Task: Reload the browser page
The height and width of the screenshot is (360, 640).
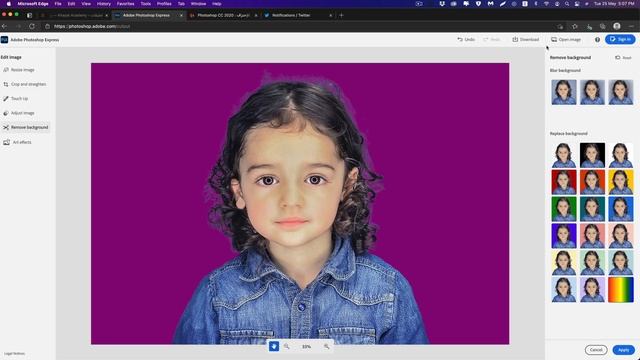Action: click(x=32, y=26)
